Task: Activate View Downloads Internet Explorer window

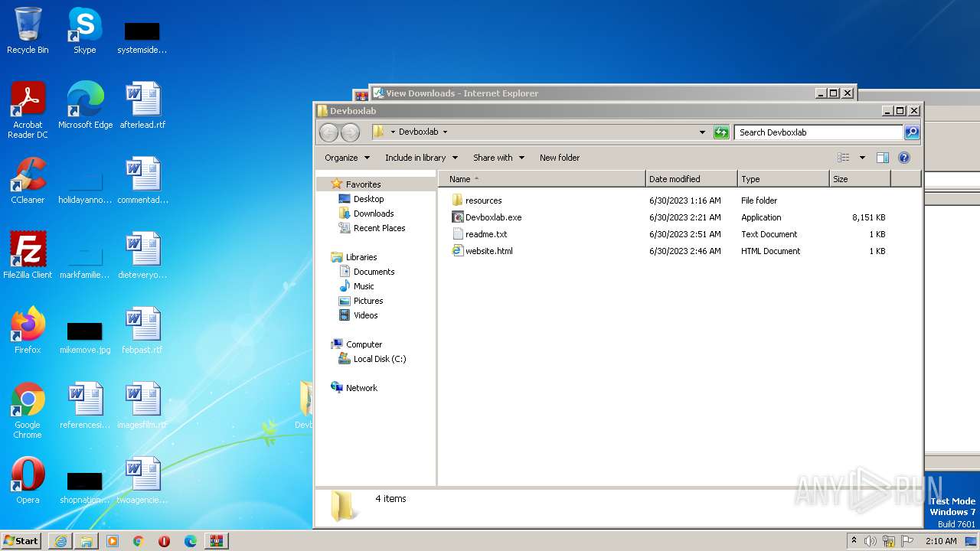Action: (593, 93)
